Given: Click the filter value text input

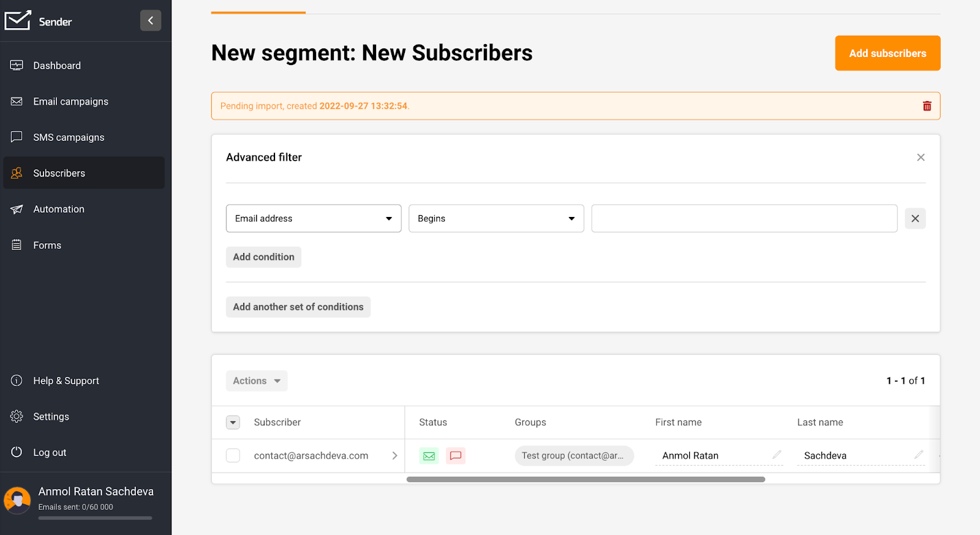Looking at the screenshot, I should (x=744, y=219).
